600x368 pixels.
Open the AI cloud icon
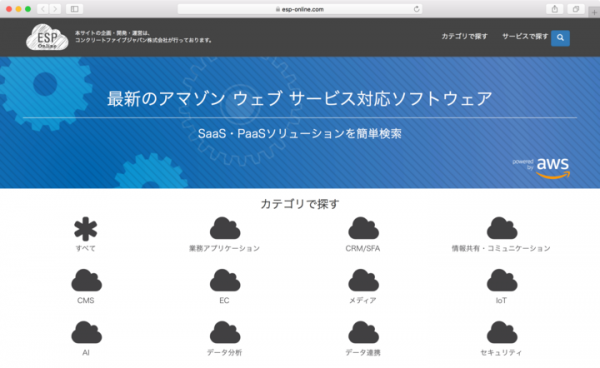(x=86, y=332)
